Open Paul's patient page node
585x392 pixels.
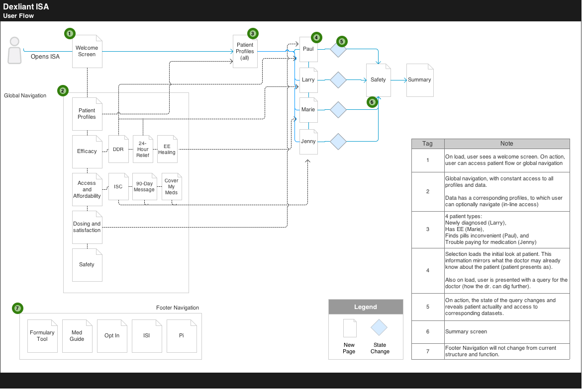(x=308, y=49)
